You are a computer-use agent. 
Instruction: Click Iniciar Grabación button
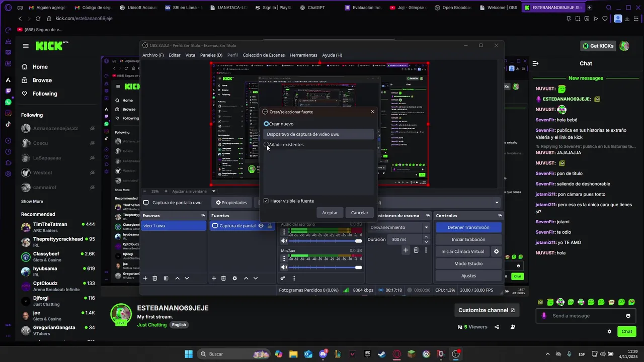(x=468, y=239)
